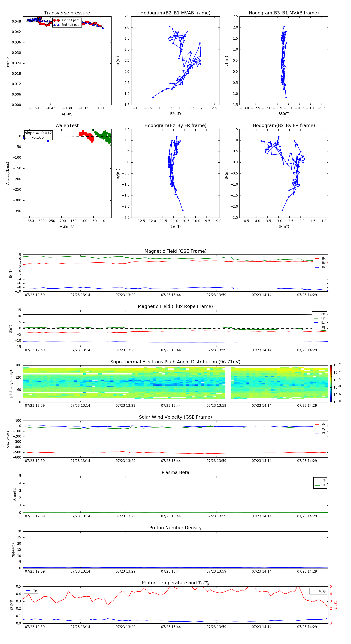The width and height of the screenshot is (351, 644).
Task: Click 'Magnetic Field (GSE Frame)' title
Action: pyautogui.click(x=175, y=251)
